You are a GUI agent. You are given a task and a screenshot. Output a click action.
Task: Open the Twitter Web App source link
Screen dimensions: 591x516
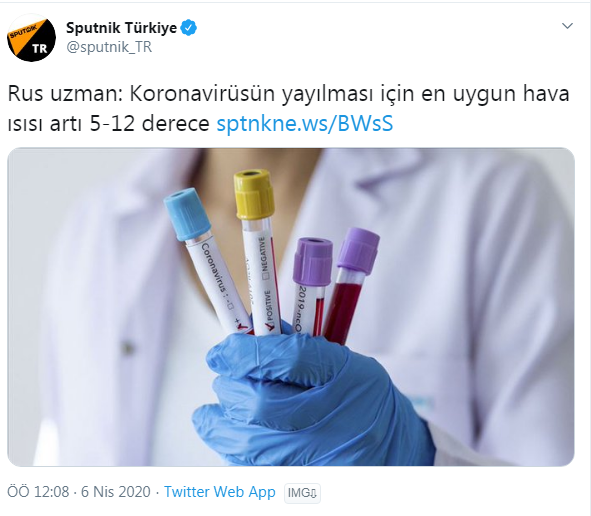(x=220, y=492)
